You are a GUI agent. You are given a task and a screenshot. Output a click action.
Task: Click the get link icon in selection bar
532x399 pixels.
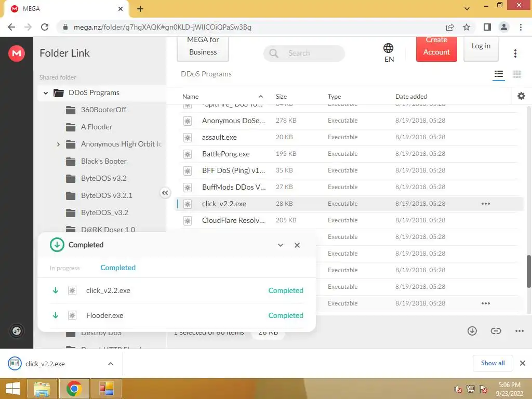496,331
